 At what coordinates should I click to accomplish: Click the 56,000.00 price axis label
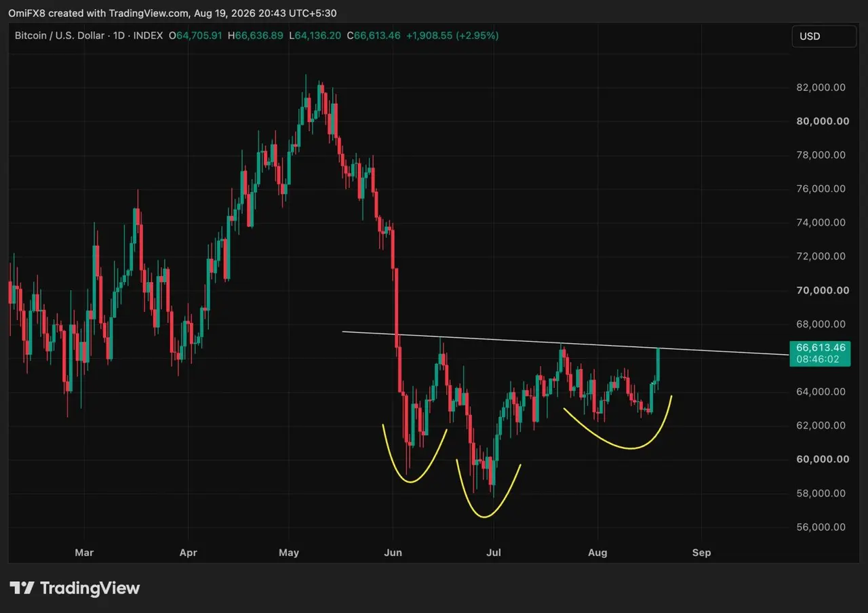pos(820,527)
